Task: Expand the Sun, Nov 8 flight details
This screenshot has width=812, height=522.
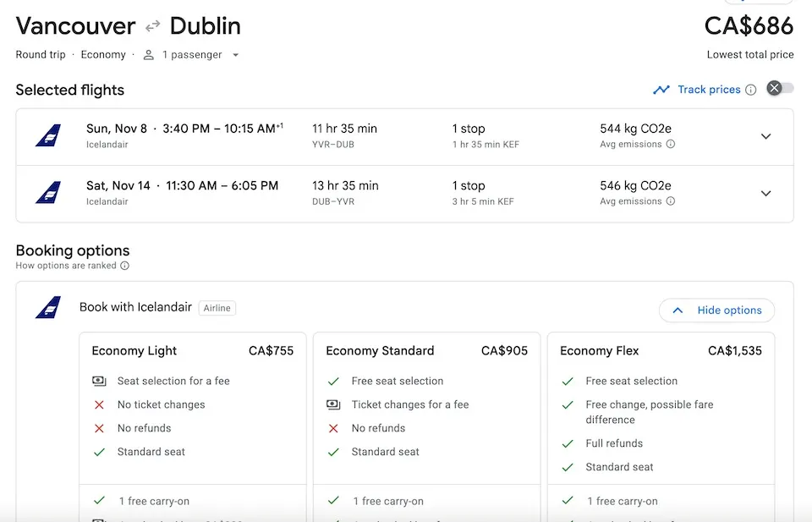Action: coord(766,136)
